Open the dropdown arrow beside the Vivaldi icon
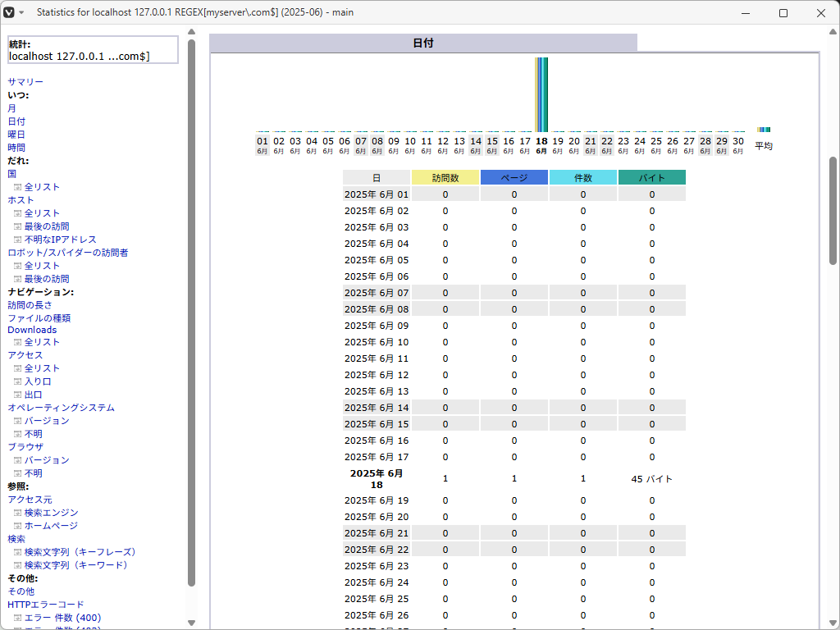Viewport: 840px width, 630px height. (x=22, y=13)
